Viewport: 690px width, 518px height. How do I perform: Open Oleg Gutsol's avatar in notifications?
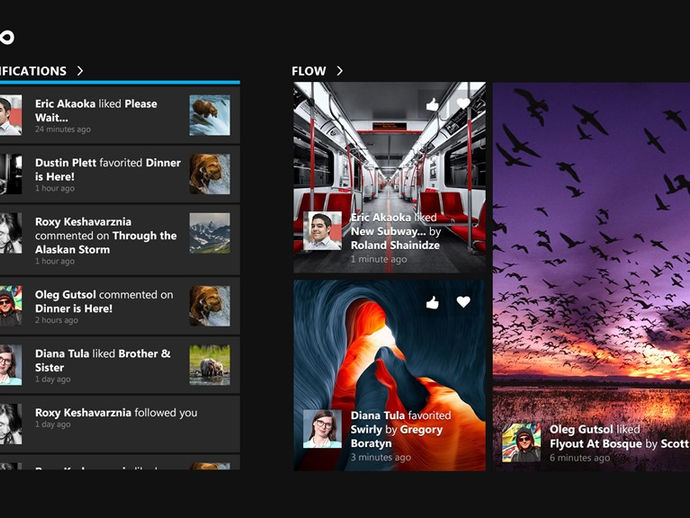[x=11, y=306]
